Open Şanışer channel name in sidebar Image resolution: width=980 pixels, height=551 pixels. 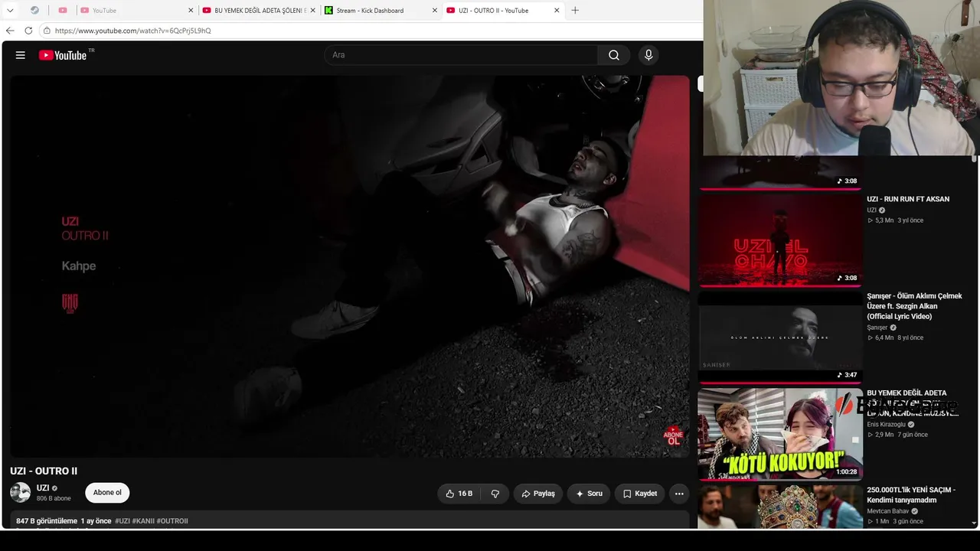pos(877,328)
